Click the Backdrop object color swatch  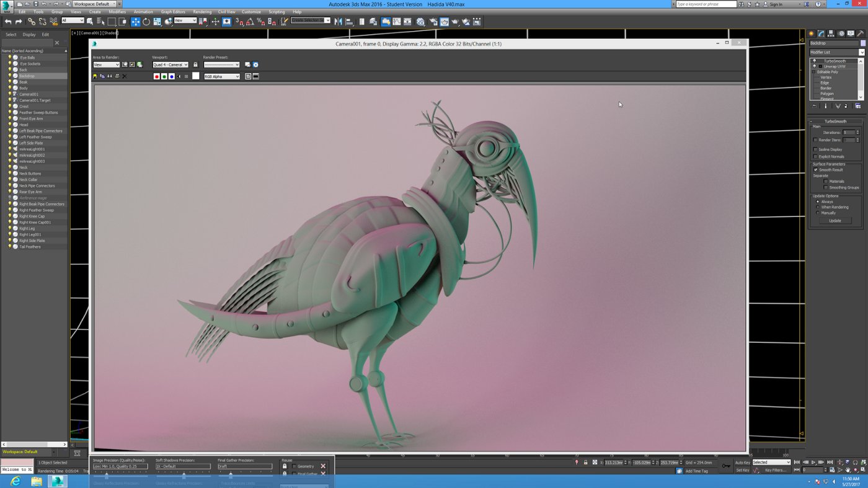click(x=863, y=43)
